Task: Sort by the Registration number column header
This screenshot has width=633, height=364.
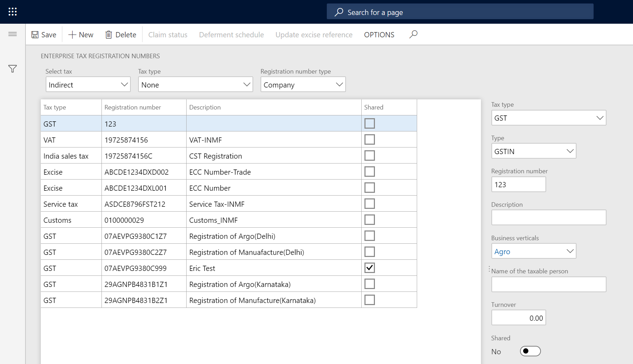Action: click(x=144, y=107)
